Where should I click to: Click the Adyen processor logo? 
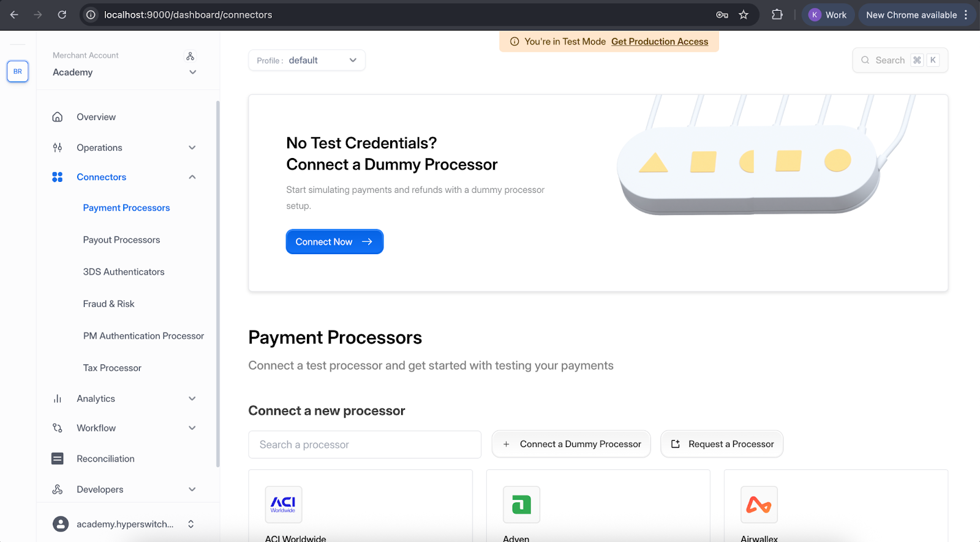tap(521, 505)
